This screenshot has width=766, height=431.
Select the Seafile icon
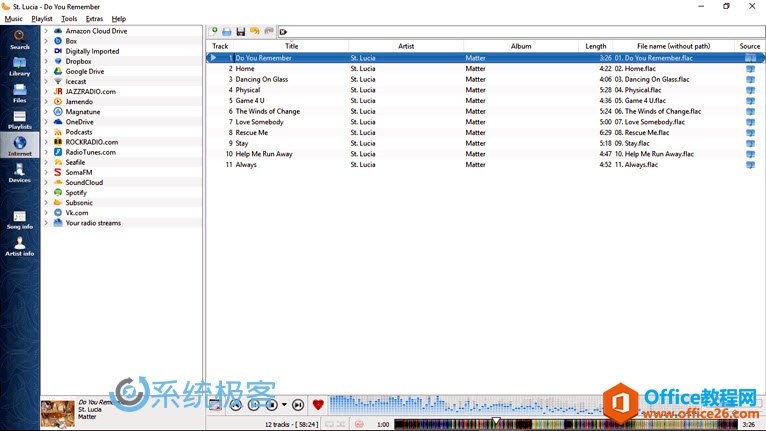tap(58, 162)
